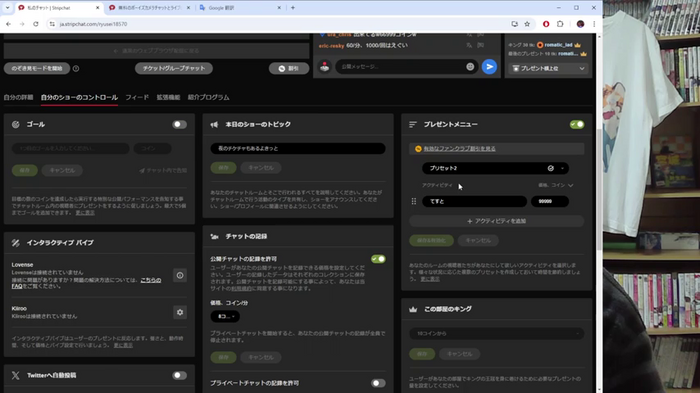
Task: Open the 10コインから king dropdown
Action: (x=496, y=334)
